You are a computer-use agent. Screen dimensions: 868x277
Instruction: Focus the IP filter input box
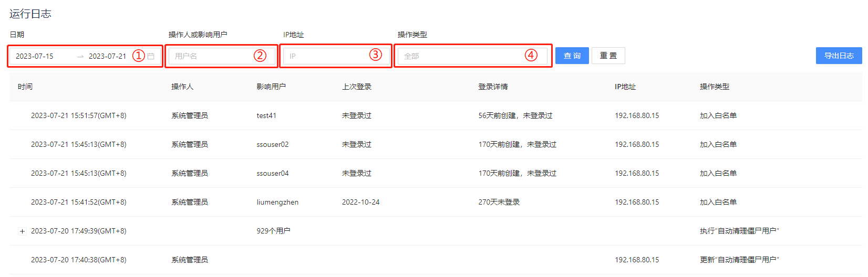pos(326,56)
